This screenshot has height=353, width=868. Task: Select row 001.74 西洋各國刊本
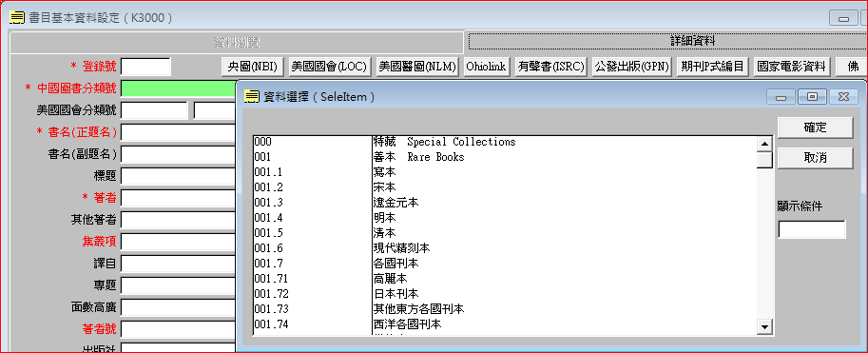tap(505, 324)
